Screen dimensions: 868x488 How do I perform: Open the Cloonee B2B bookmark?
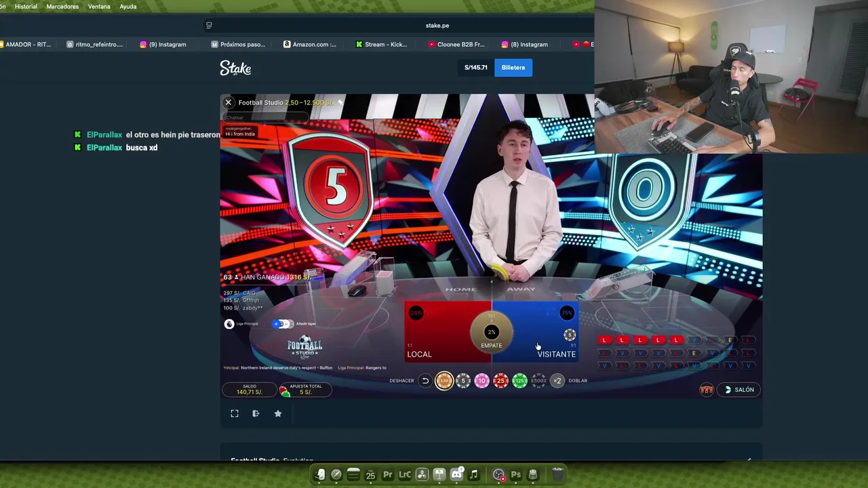pyautogui.click(x=456, y=44)
